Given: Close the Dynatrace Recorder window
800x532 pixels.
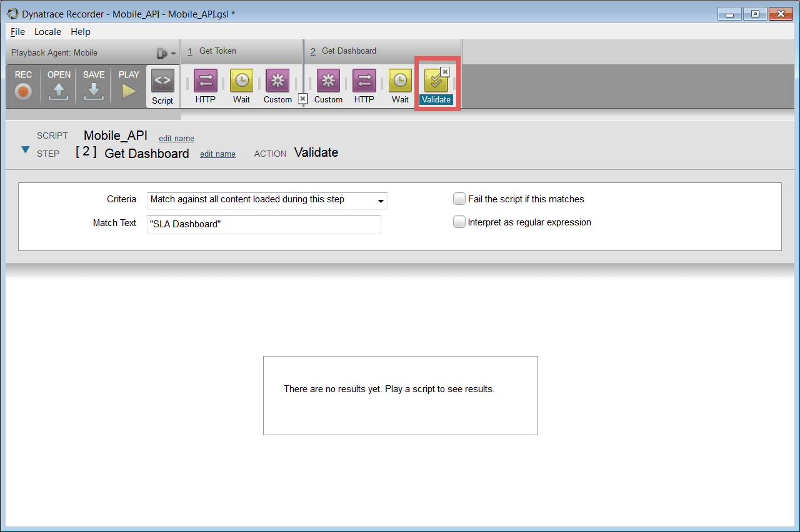Looking at the screenshot, I should click(781, 14).
